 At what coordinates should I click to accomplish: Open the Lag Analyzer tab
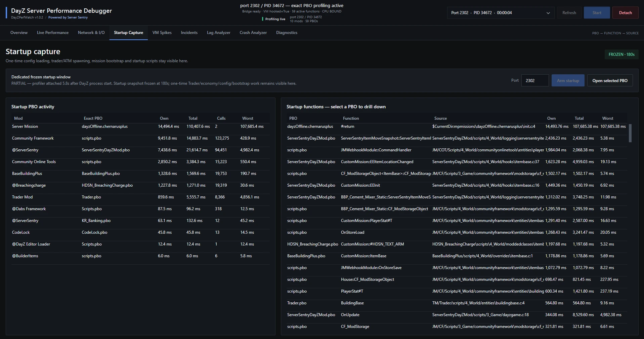(218, 33)
